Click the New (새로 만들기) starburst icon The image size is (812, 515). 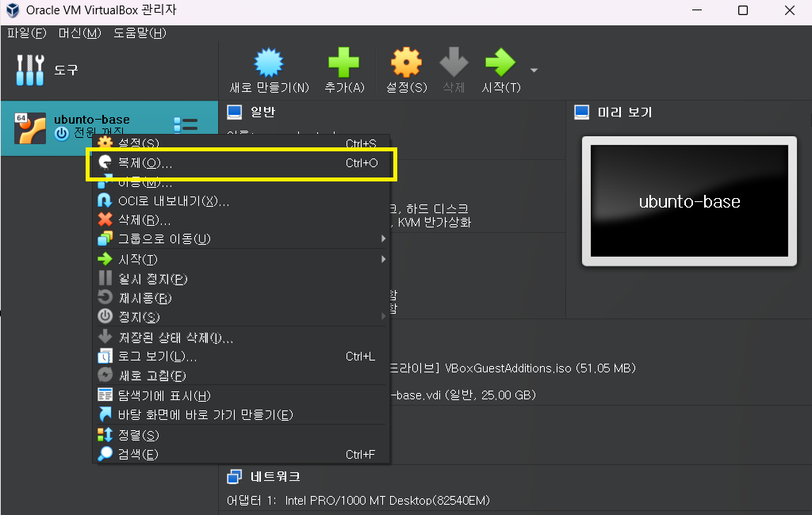pos(269,62)
